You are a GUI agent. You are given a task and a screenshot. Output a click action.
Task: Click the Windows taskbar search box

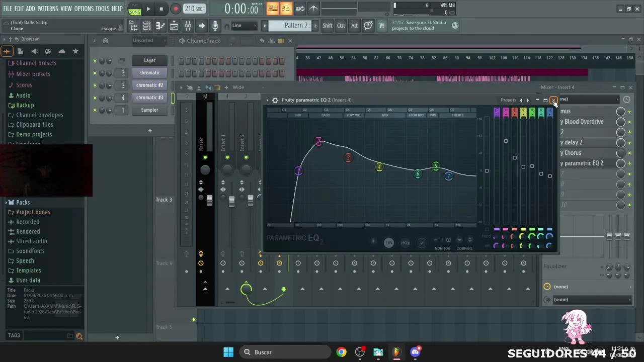(285, 352)
